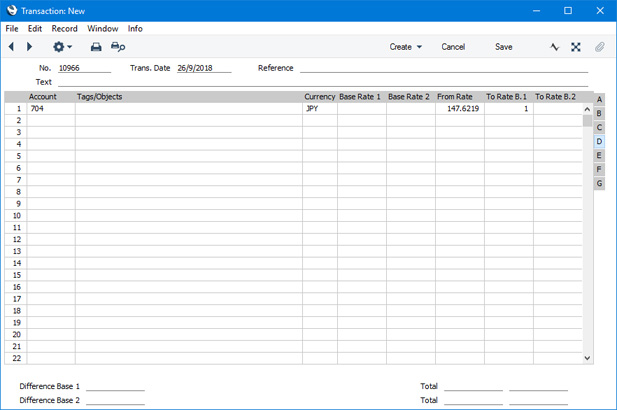Click the printer icon
The width and height of the screenshot is (617, 410).
point(96,47)
